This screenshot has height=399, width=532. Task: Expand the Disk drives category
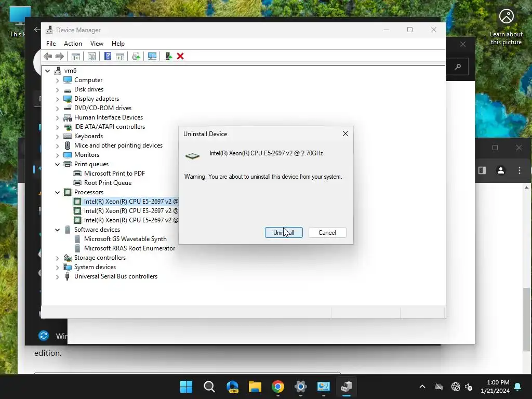[57, 89]
